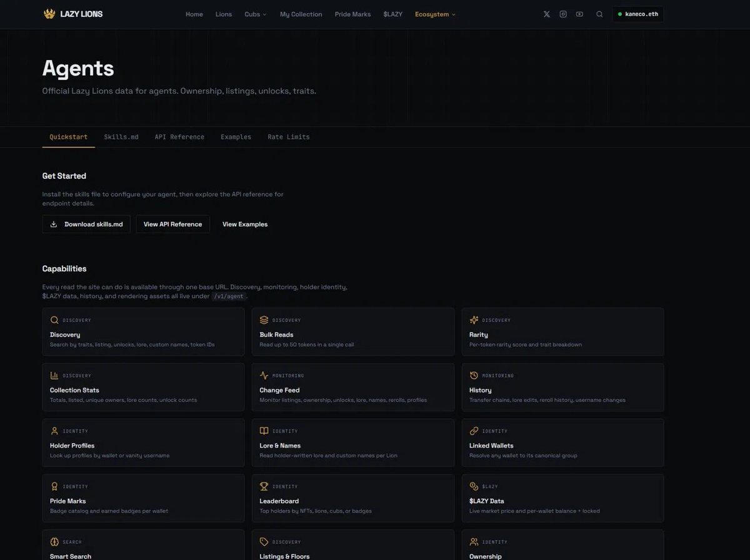Open the $LAZY Data card title
Viewport: 750px width, 560px height.
[487, 501]
